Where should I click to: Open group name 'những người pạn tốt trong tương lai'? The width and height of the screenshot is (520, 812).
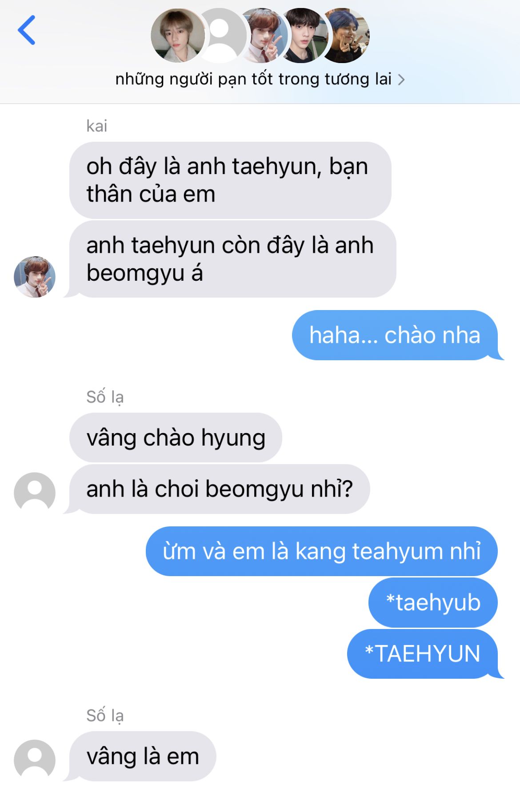pyautogui.click(x=253, y=79)
